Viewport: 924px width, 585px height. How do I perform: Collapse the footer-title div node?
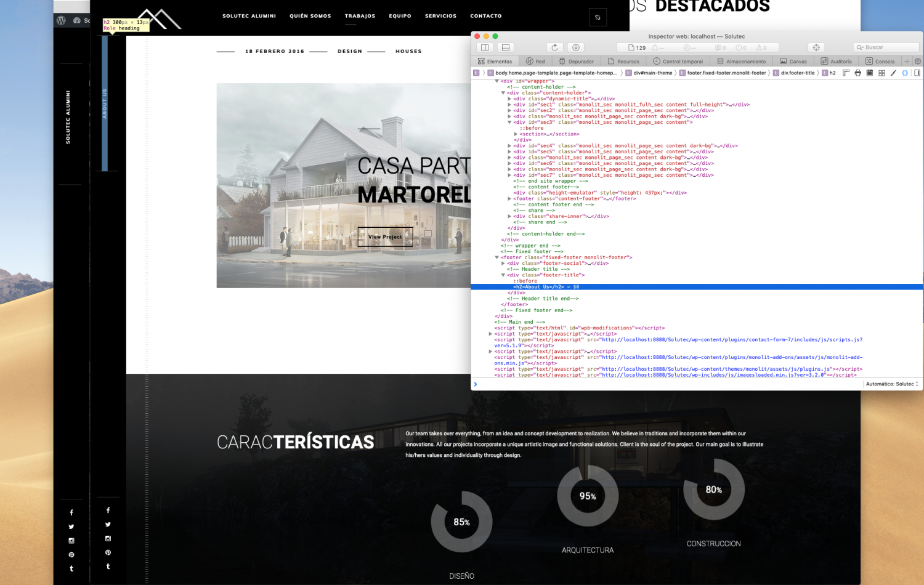coord(503,275)
